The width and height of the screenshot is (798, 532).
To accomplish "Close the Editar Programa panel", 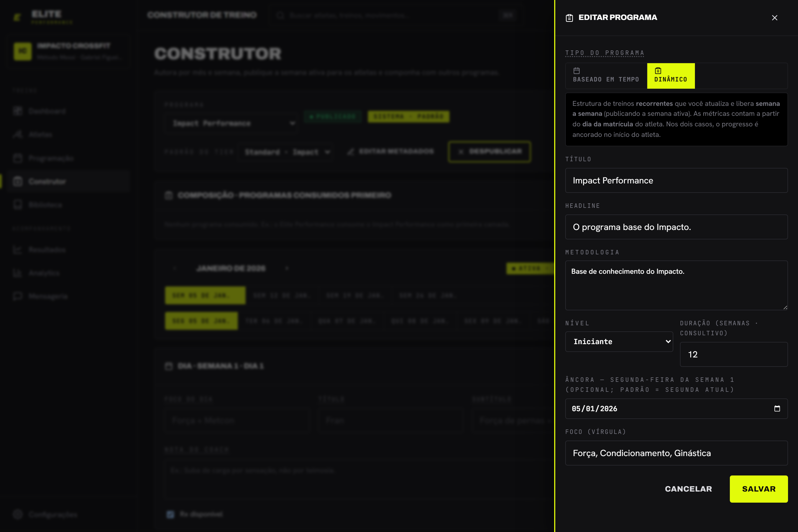I will (x=774, y=18).
